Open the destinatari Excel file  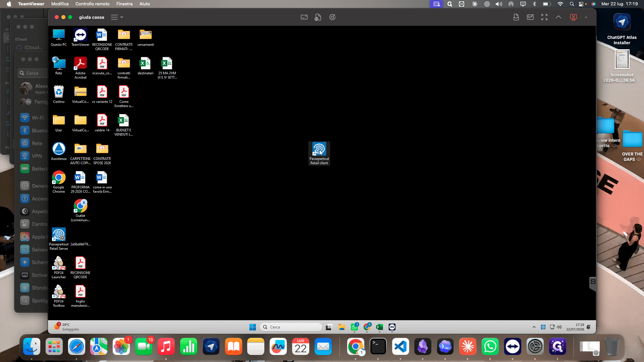click(x=146, y=66)
